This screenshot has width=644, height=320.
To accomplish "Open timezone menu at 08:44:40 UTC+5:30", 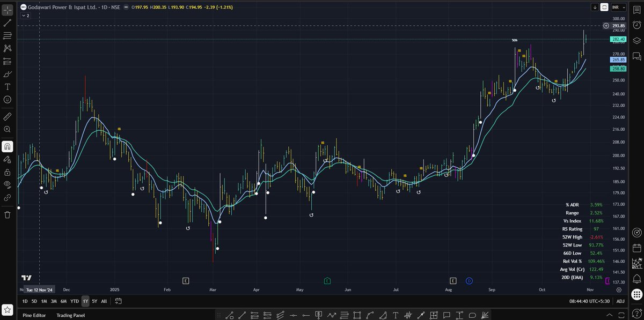I will [x=590, y=301].
